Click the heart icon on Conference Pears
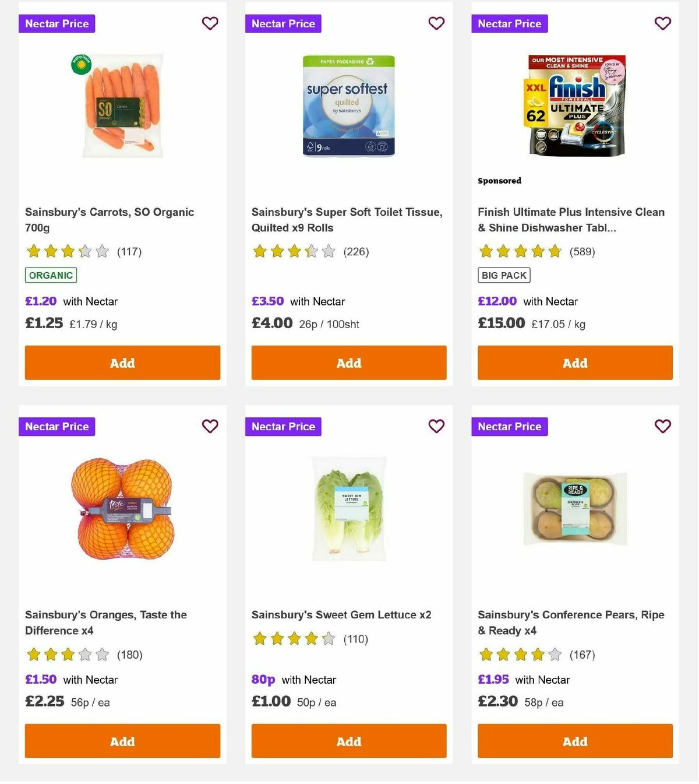The image size is (699, 784). [x=662, y=426]
